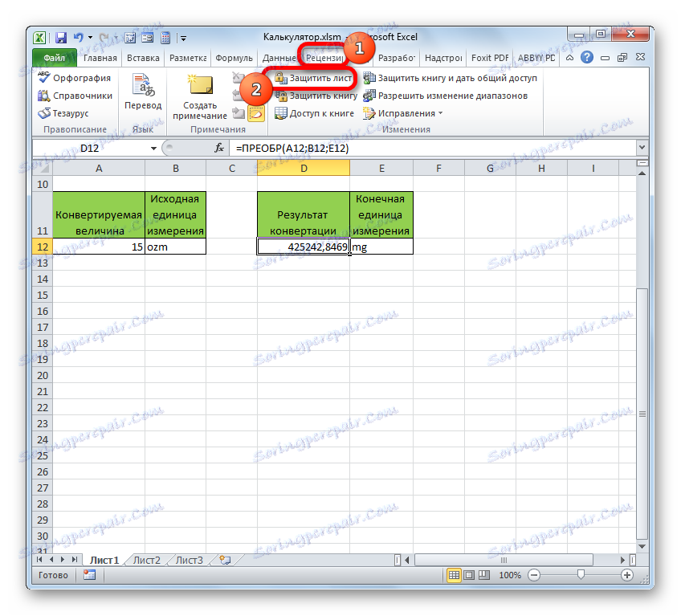
Task: Switch to Лист2 sheet tab
Action: pyautogui.click(x=147, y=560)
